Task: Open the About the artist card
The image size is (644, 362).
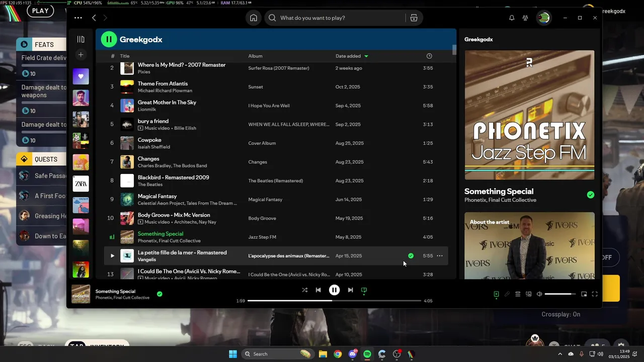Action: click(x=529, y=245)
